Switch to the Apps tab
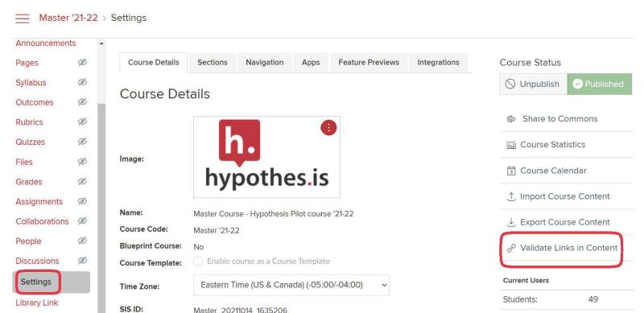The image size is (644, 313). (311, 63)
